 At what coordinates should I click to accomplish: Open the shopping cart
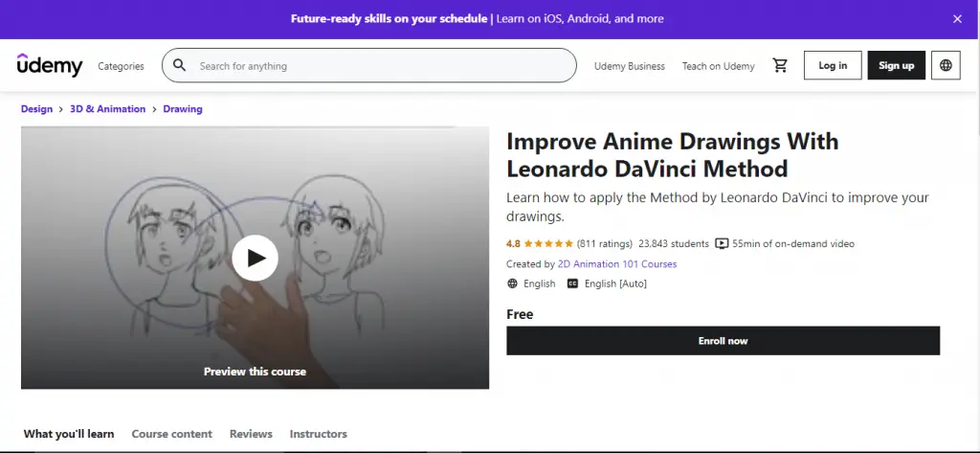pyautogui.click(x=780, y=65)
